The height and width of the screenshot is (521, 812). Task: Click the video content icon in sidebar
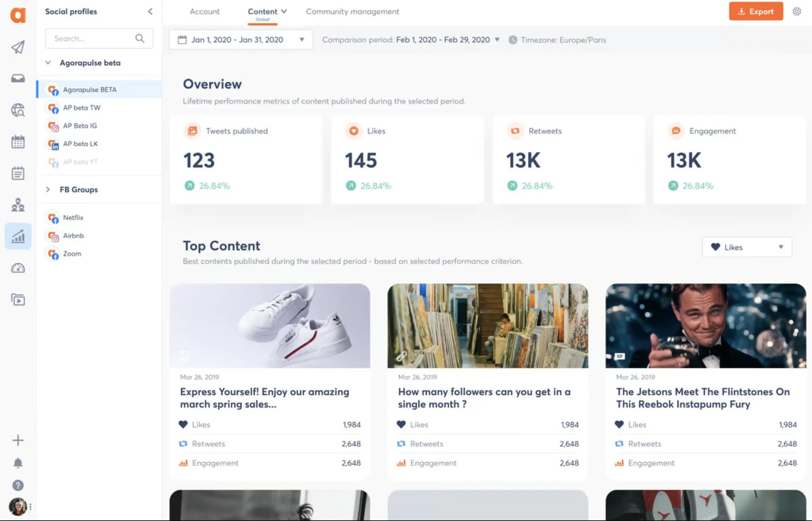[18, 300]
